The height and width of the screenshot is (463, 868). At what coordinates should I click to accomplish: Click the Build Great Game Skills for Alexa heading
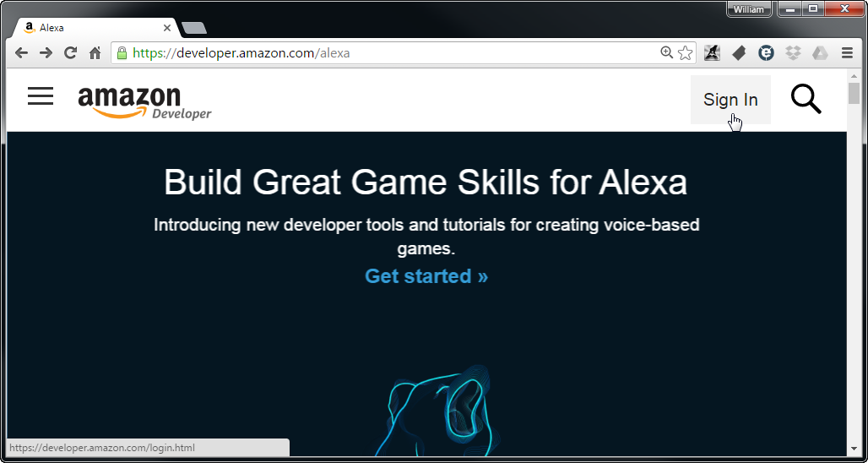(426, 182)
